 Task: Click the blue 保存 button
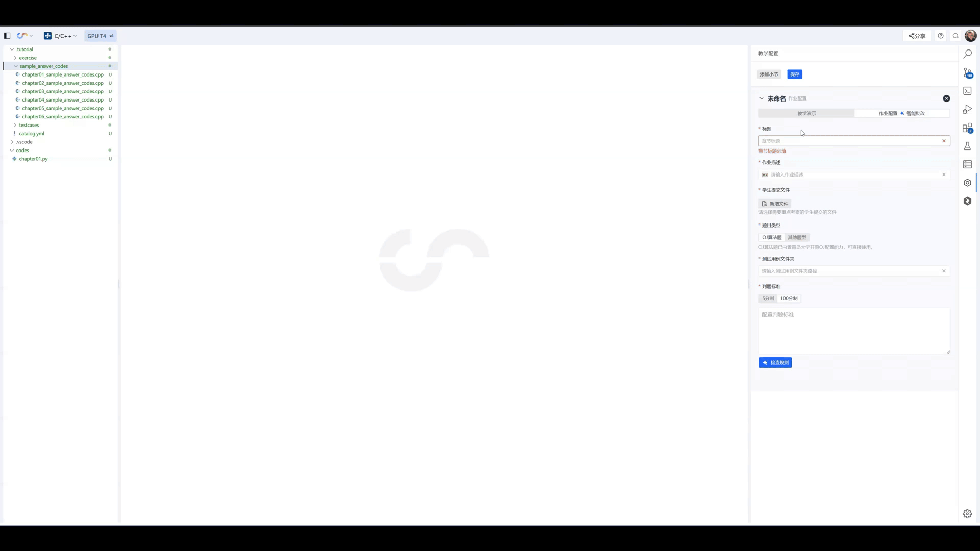[795, 74]
